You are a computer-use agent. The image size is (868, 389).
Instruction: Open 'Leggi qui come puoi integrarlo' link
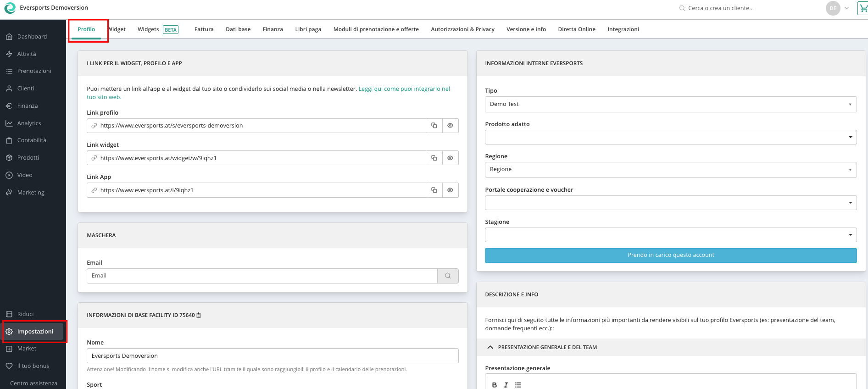[404, 89]
